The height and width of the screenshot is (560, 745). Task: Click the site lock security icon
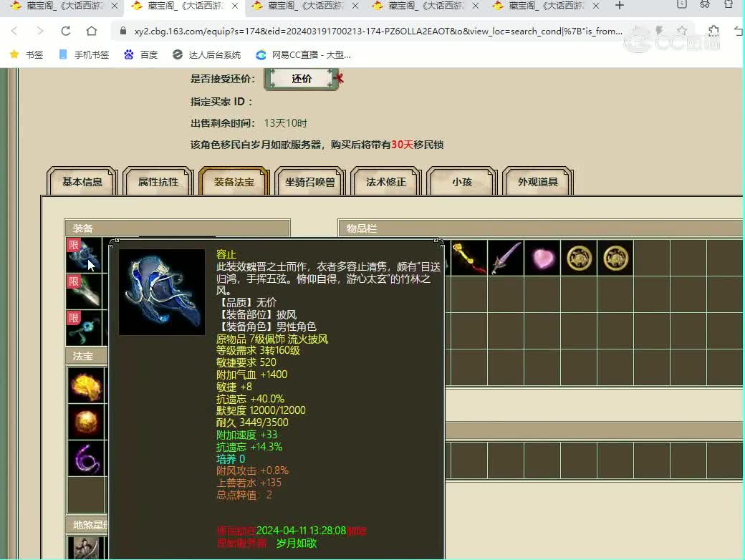click(123, 31)
